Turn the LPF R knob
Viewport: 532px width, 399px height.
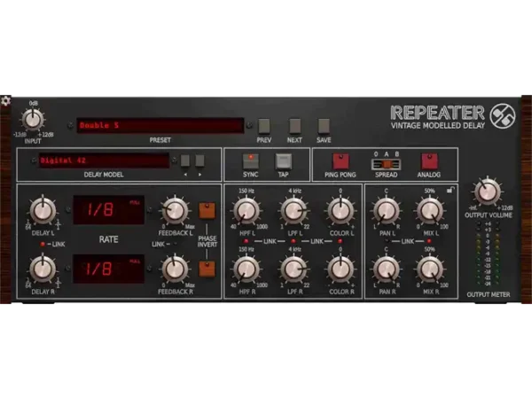293,269
